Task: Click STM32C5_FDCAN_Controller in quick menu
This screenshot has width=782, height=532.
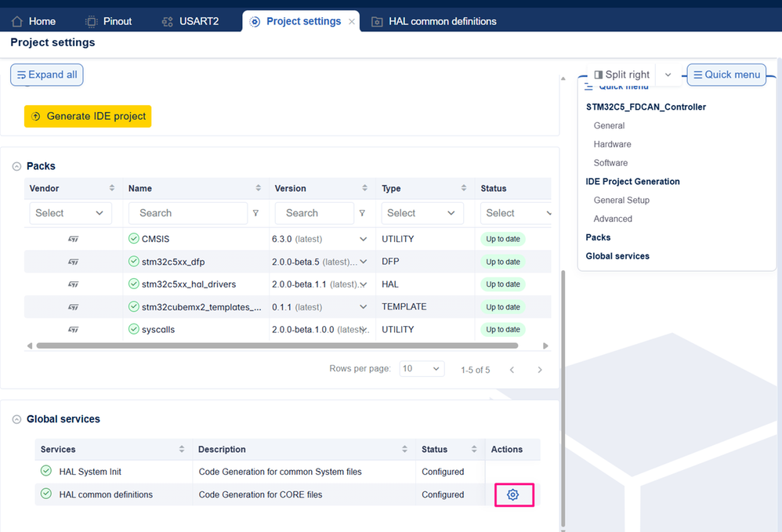Action: tap(646, 107)
